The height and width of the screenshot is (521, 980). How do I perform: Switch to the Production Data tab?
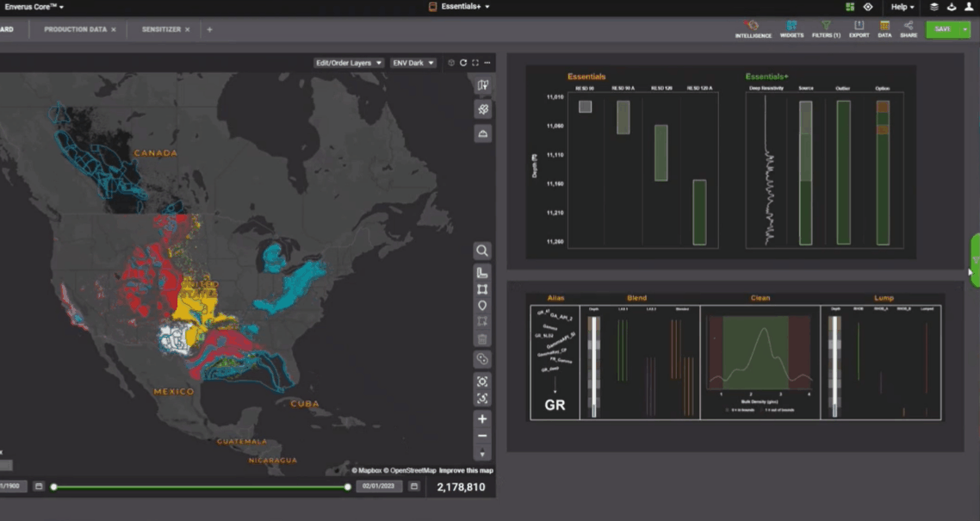click(76, 29)
